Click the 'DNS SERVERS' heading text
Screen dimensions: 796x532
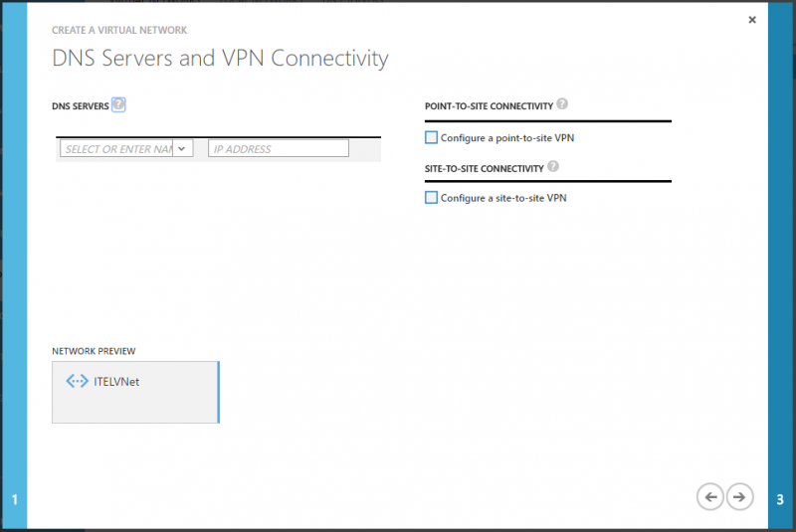[x=81, y=106]
